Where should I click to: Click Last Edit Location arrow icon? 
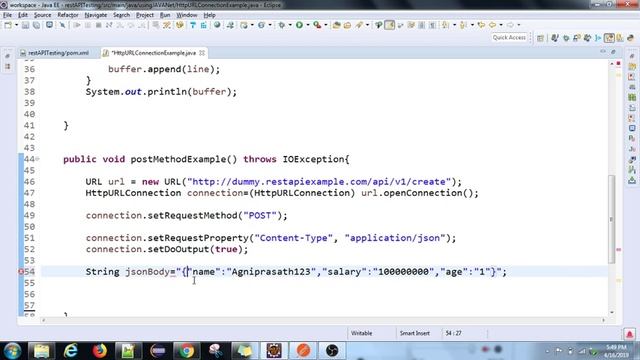pos(481,25)
